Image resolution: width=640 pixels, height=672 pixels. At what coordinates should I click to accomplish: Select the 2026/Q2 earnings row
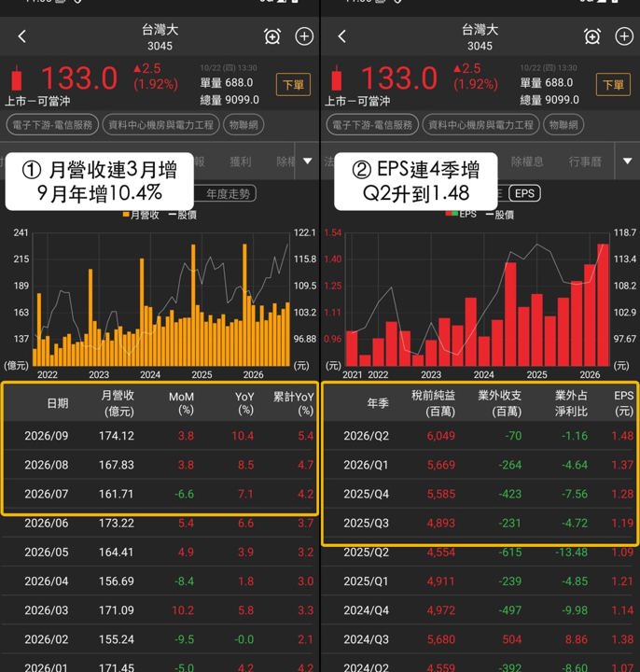(x=480, y=436)
